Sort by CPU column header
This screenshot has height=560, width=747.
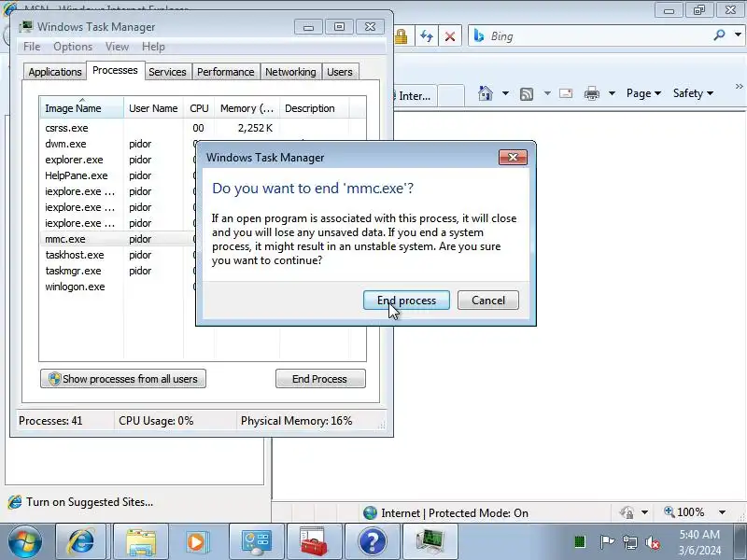(x=199, y=108)
